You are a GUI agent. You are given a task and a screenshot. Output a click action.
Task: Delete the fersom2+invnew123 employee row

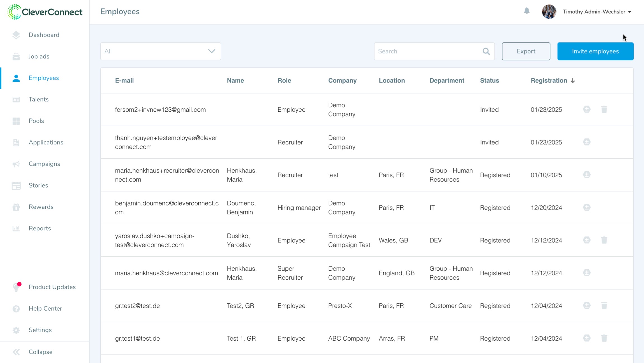coord(604,109)
